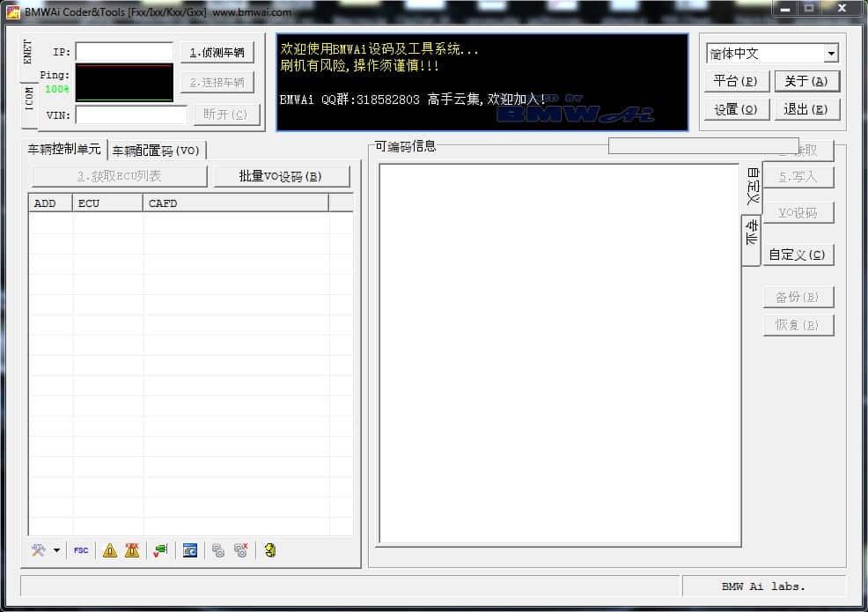Click the 批量VO设码 (B) button
The height and width of the screenshot is (612, 868).
click(281, 176)
